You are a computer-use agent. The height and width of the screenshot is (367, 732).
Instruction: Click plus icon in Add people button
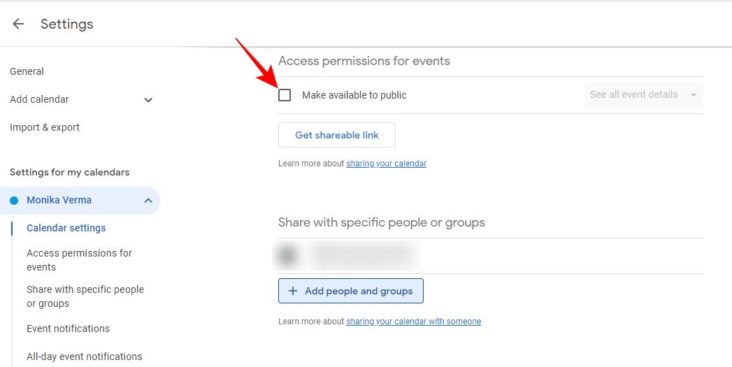coord(293,291)
